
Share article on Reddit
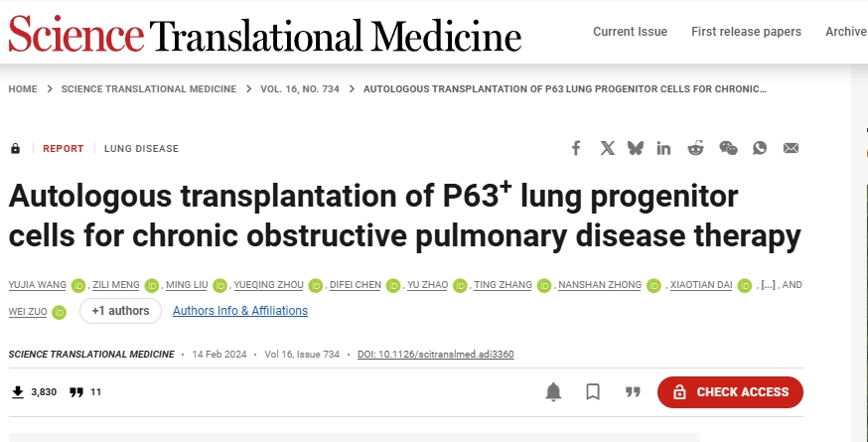click(x=695, y=148)
